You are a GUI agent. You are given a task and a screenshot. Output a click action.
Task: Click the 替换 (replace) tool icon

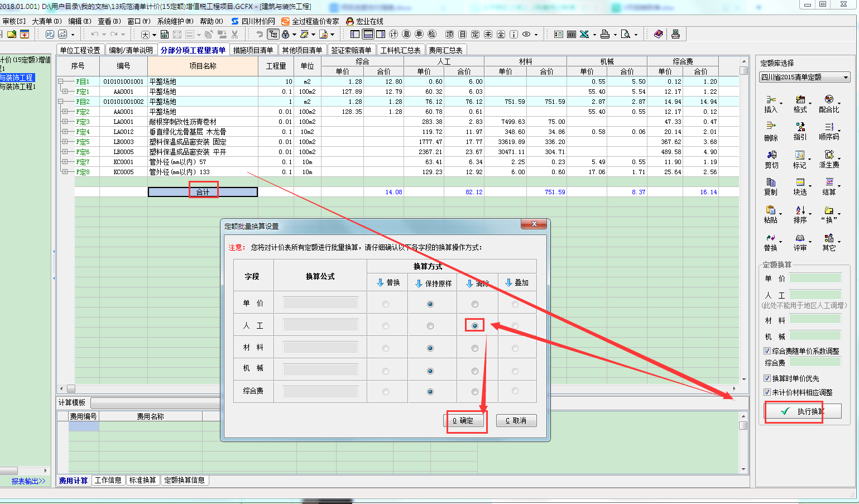tap(770, 238)
